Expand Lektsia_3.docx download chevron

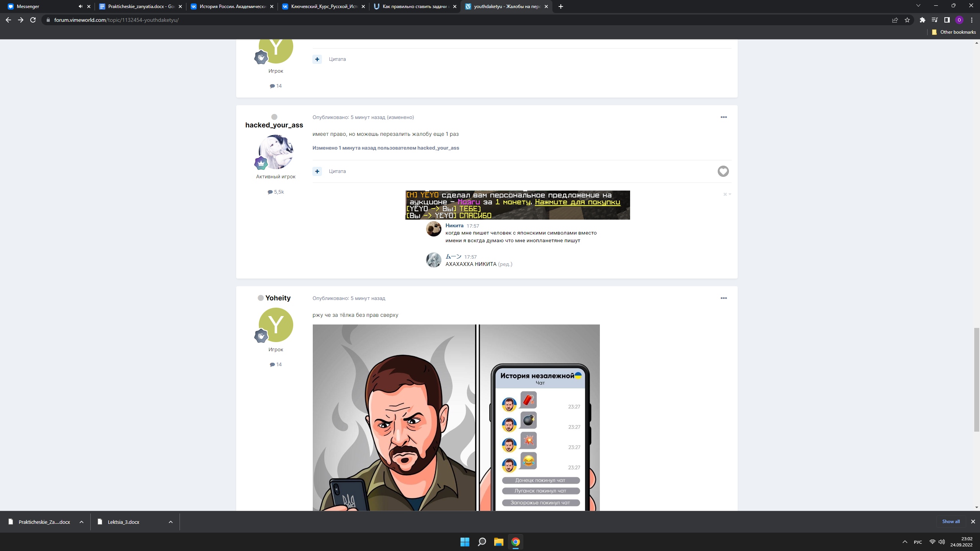pyautogui.click(x=171, y=522)
